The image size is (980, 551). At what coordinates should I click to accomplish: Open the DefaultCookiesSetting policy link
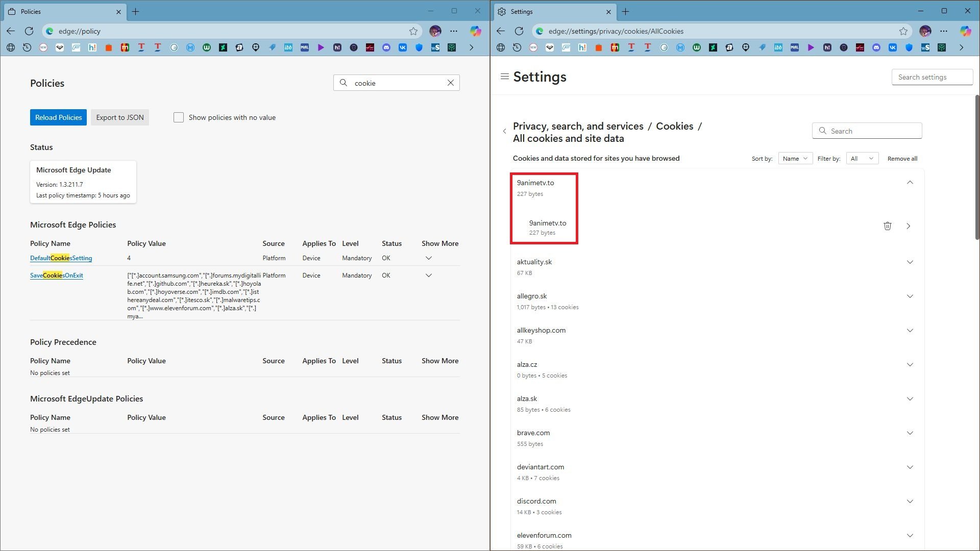click(x=61, y=258)
